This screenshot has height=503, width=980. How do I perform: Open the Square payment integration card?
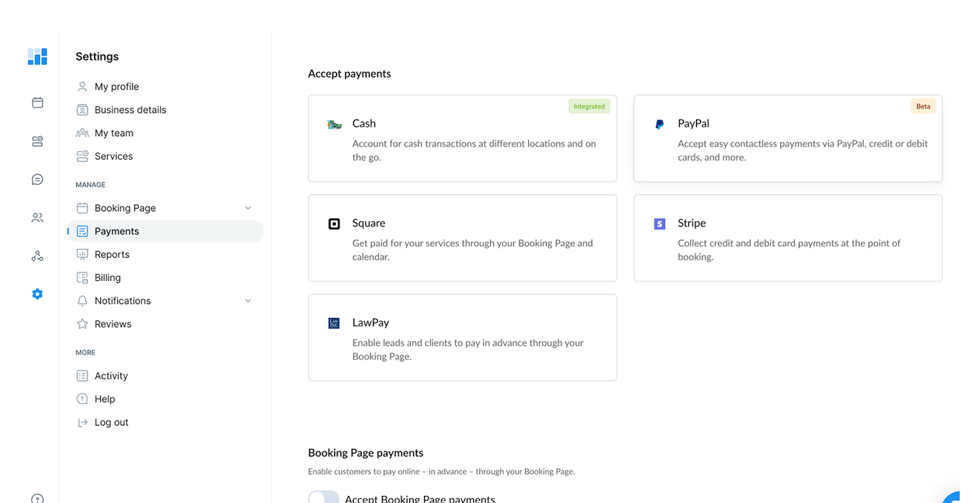click(462, 238)
